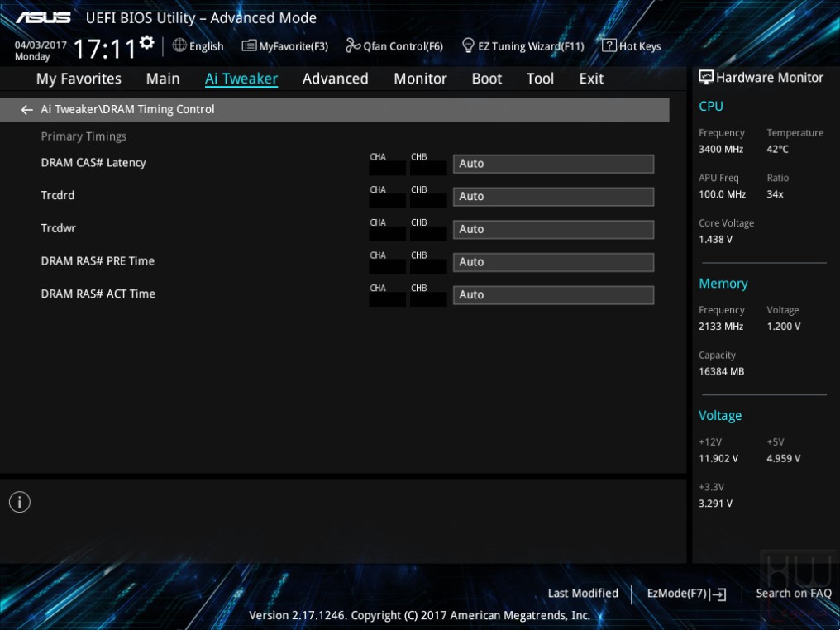The width and height of the screenshot is (840, 630).
Task: Click the ASUS logo
Action: click(x=43, y=18)
